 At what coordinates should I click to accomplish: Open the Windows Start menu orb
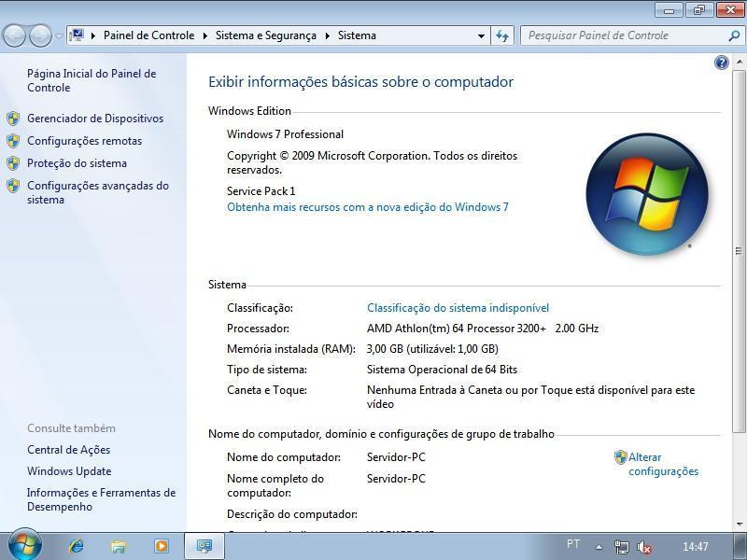[25, 545]
